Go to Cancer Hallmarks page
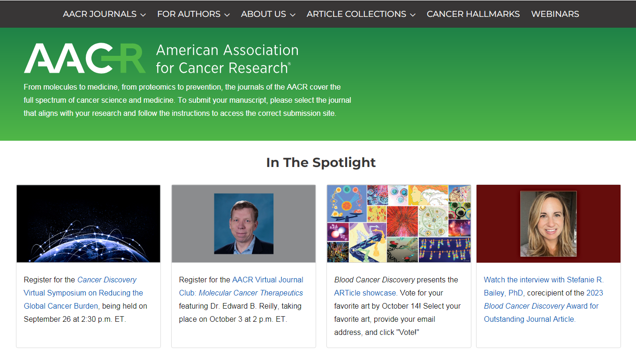 pyautogui.click(x=473, y=14)
